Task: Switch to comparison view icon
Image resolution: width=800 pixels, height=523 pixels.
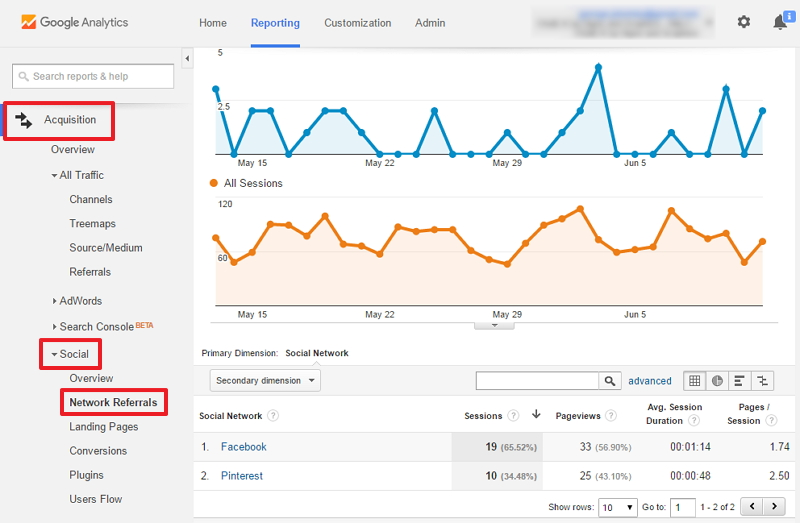Action: (762, 381)
